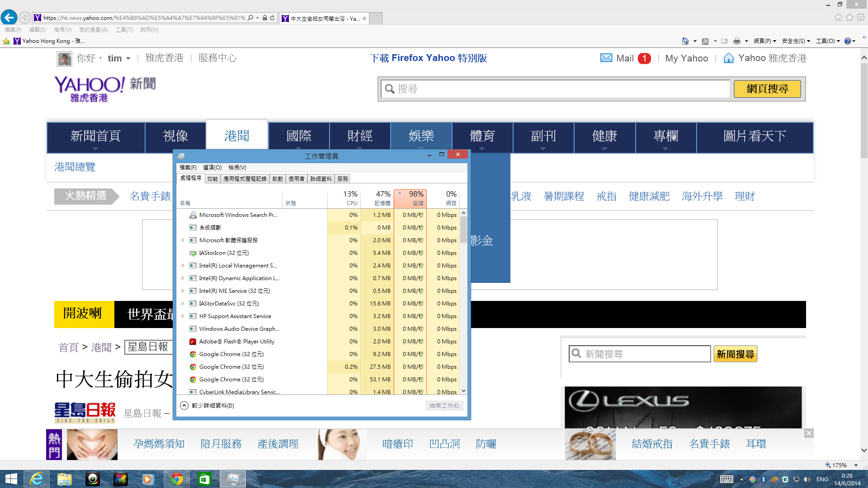Click the Task Manager taskbar icon

233,479
